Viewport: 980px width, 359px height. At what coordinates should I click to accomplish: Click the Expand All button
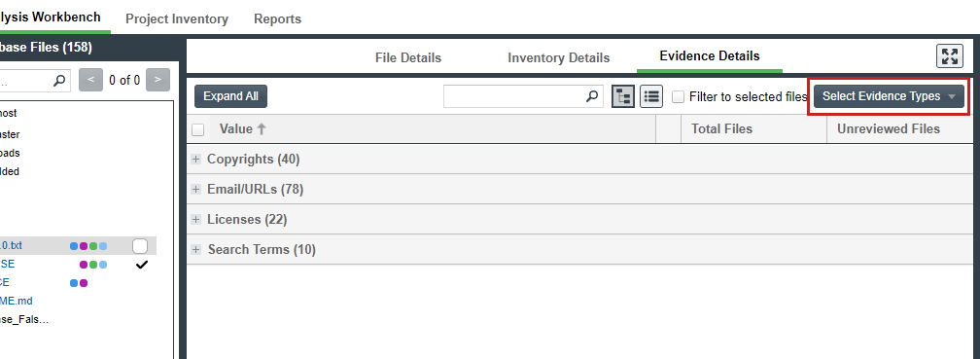(x=230, y=96)
